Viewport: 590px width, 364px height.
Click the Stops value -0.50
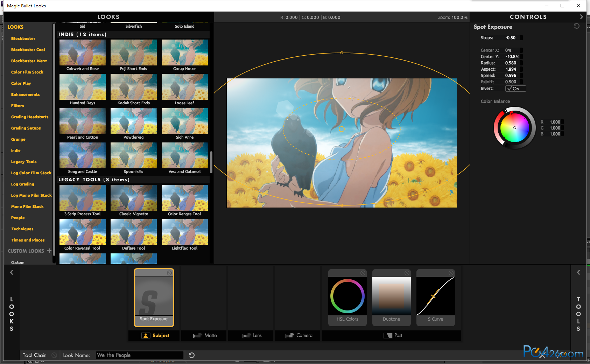pos(510,38)
